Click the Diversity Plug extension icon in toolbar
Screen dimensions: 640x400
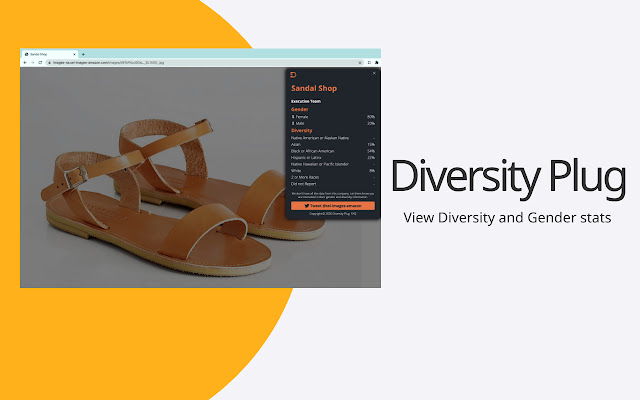tap(369, 62)
